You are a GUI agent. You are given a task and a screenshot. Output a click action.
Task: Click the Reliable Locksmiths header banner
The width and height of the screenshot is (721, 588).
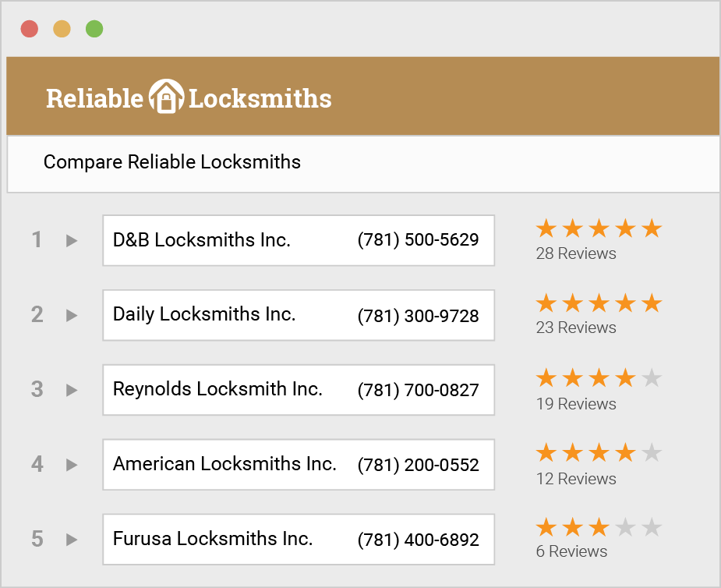tap(363, 95)
